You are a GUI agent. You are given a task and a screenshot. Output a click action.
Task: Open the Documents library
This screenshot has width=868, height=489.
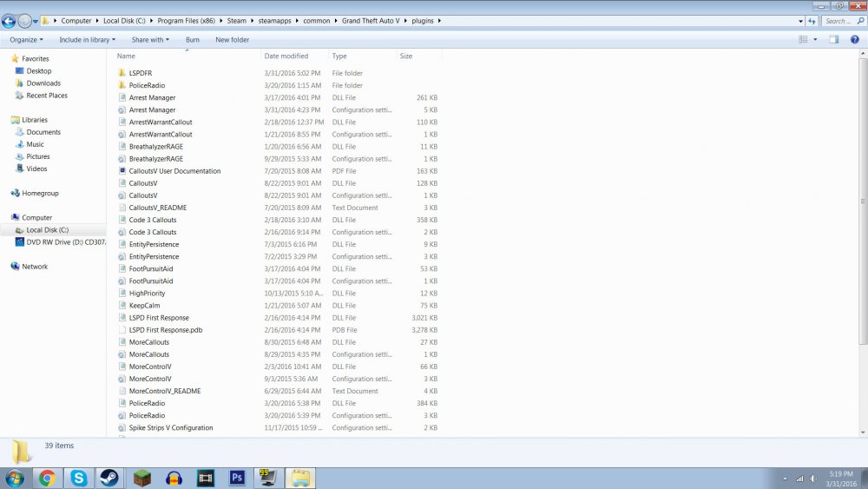coord(43,132)
